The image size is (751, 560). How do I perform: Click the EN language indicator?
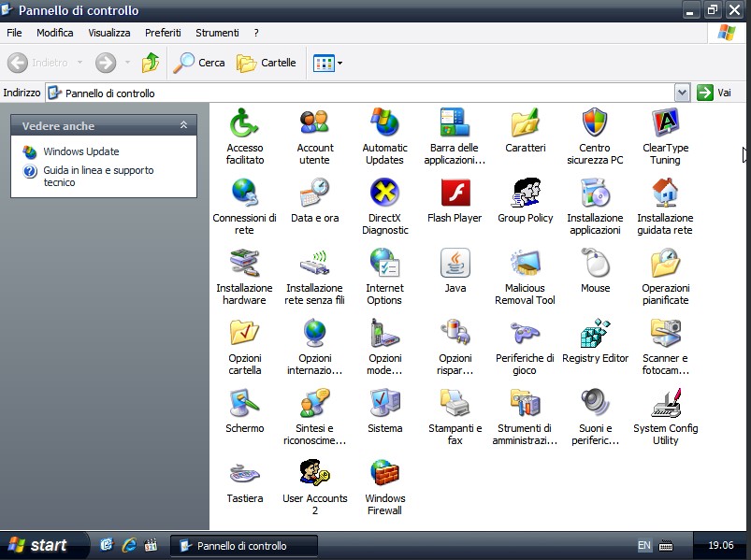tap(644, 545)
